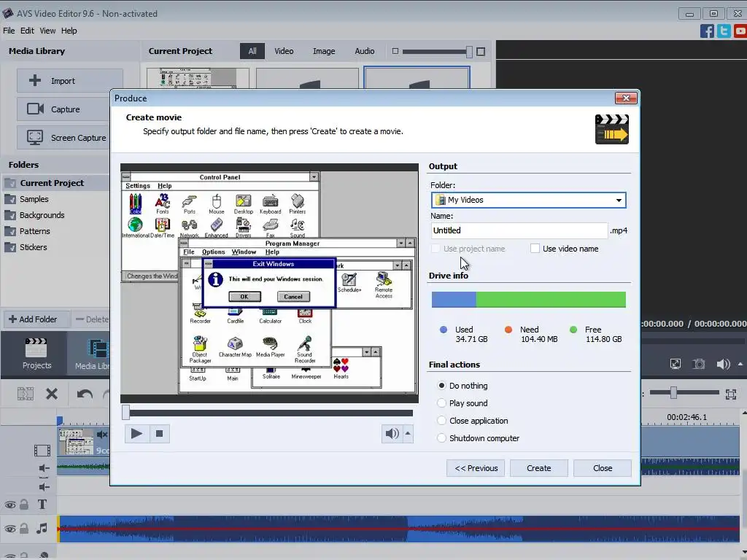This screenshot has height=560, width=747.
Task: Click the timeline zoom slider handle
Action: tap(673, 393)
